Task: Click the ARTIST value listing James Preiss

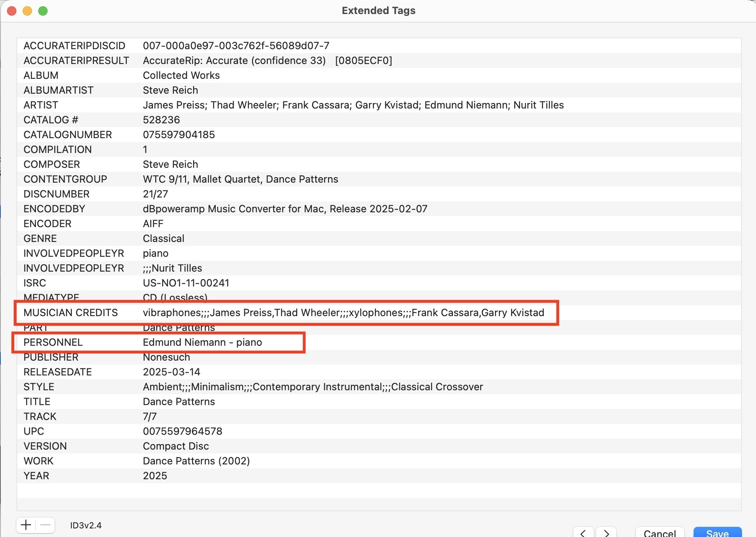Action: tap(353, 105)
